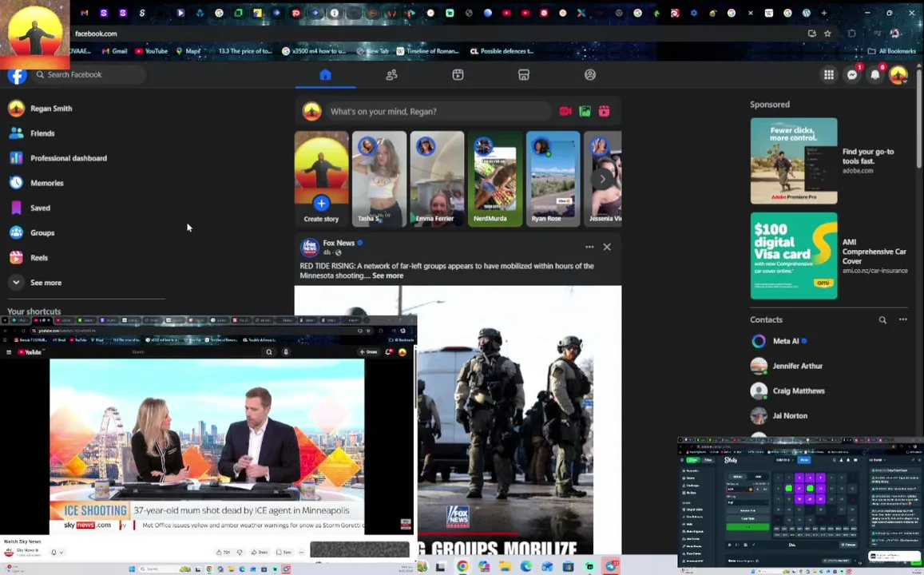Open NerdMurda's story
The image size is (924, 575).
click(x=495, y=179)
